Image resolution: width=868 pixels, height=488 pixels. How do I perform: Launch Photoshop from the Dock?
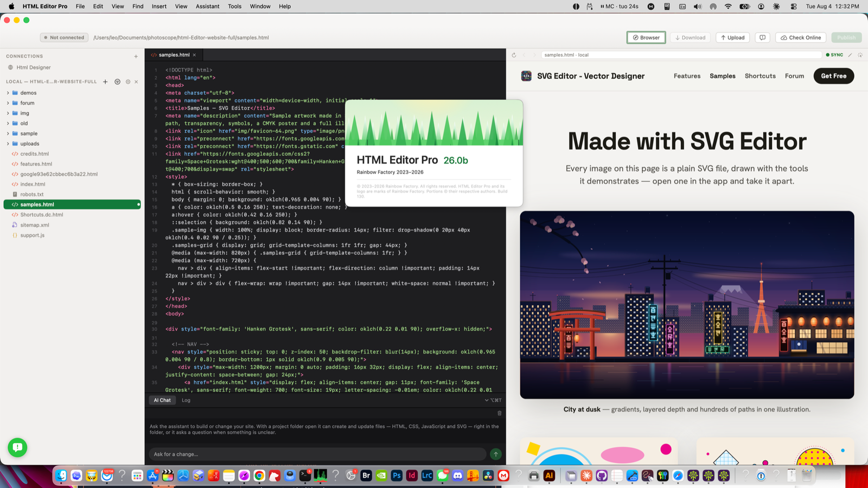(397, 476)
